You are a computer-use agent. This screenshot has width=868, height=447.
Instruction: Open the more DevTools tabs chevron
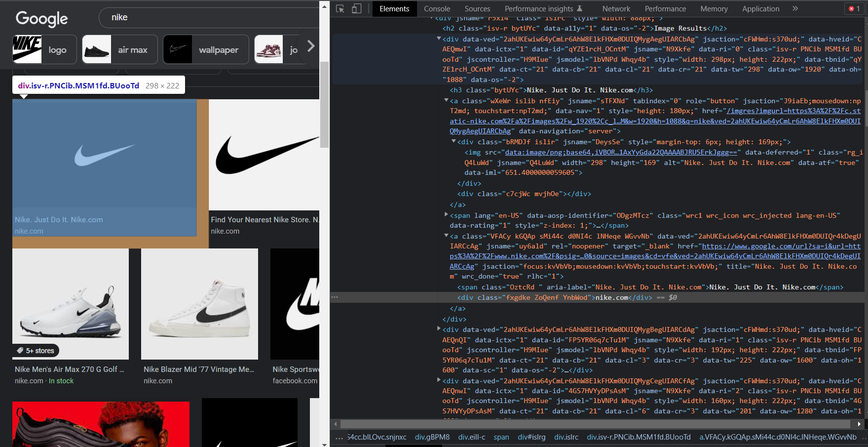pos(795,8)
